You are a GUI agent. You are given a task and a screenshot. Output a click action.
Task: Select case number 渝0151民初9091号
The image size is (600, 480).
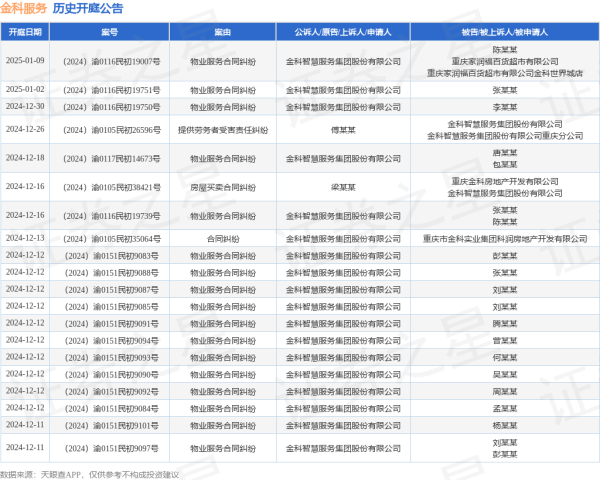tap(112, 324)
